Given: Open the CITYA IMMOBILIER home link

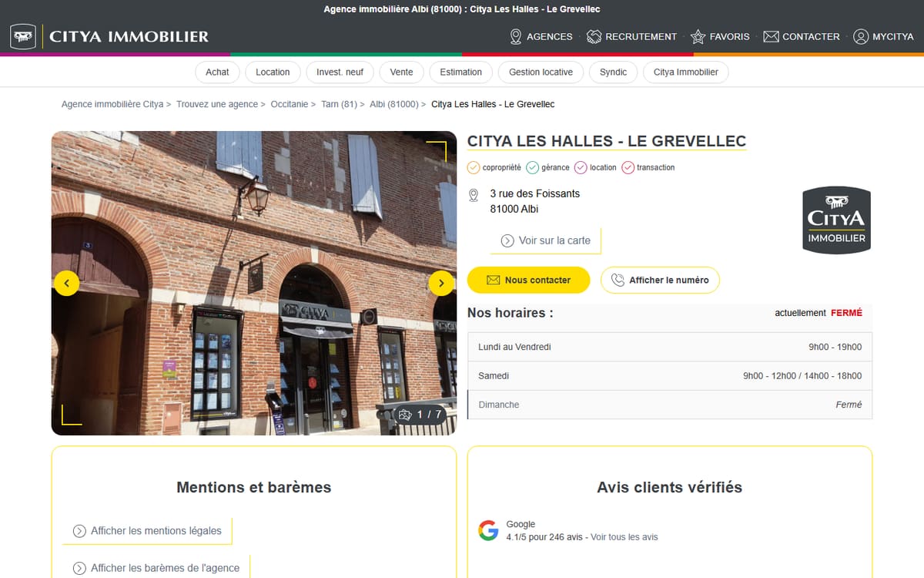Looking at the screenshot, I should coord(129,36).
